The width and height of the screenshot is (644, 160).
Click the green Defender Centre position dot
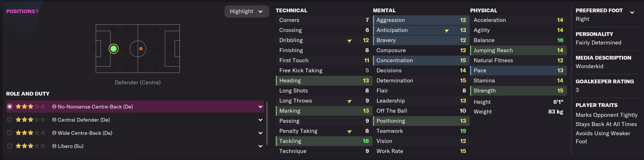114,49
